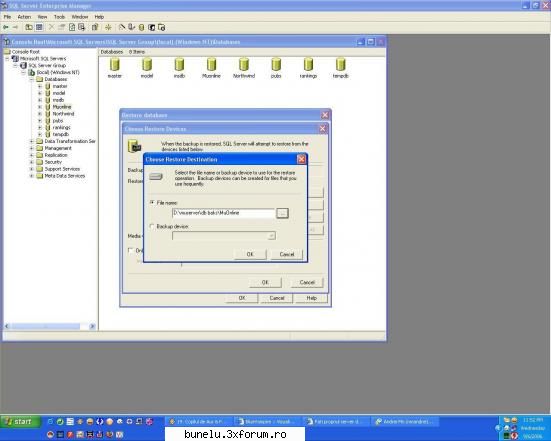
Task: Click Cancel in Choose Restore Devices dialog
Action: [307, 282]
